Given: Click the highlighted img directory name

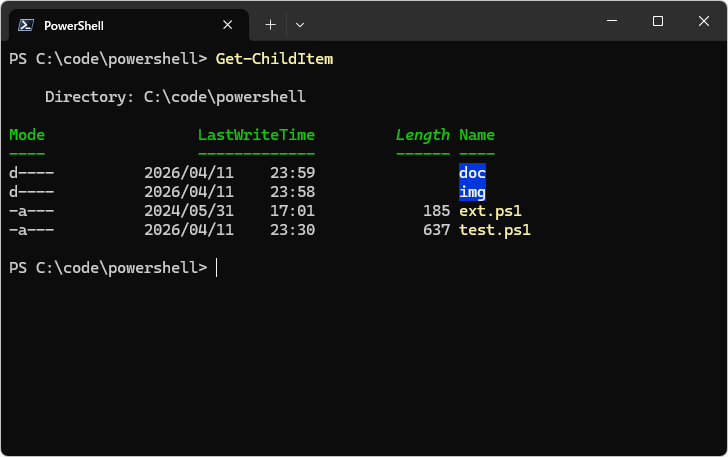Looking at the screenshot, I should point(472,192).
